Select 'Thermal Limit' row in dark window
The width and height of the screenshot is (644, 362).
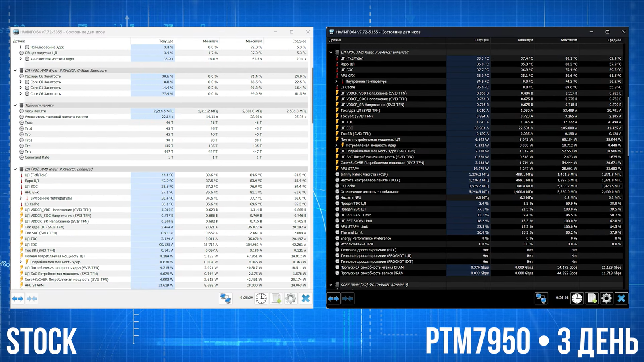point(351,232)
